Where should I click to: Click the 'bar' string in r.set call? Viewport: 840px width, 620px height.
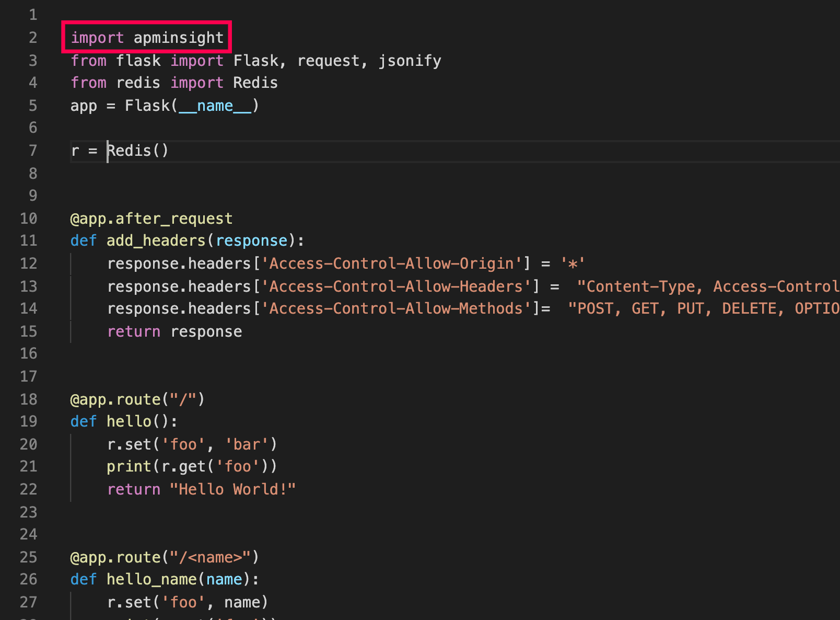click(247, 444)
